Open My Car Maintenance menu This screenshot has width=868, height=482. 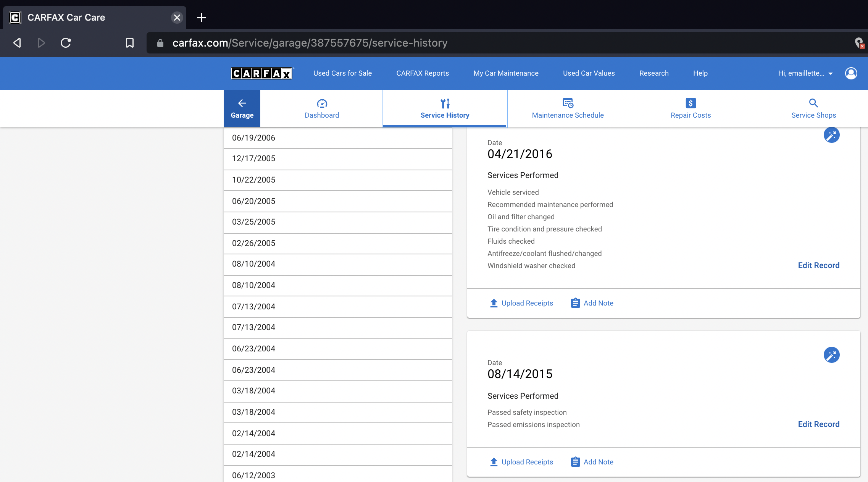(x=506, y=73)
